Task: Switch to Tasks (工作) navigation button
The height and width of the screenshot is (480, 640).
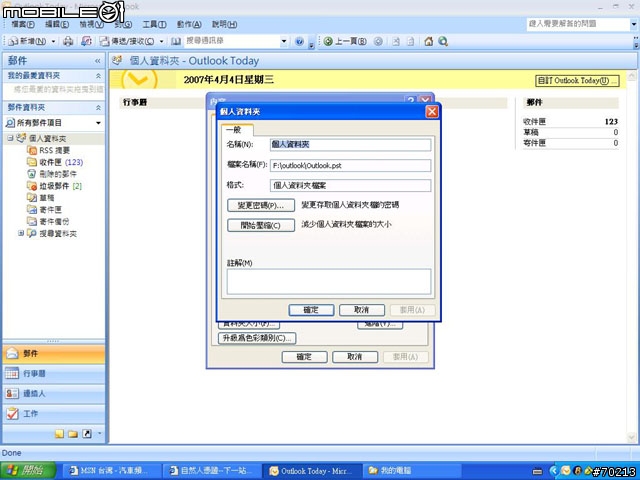Action: click(x=53, y=413)
